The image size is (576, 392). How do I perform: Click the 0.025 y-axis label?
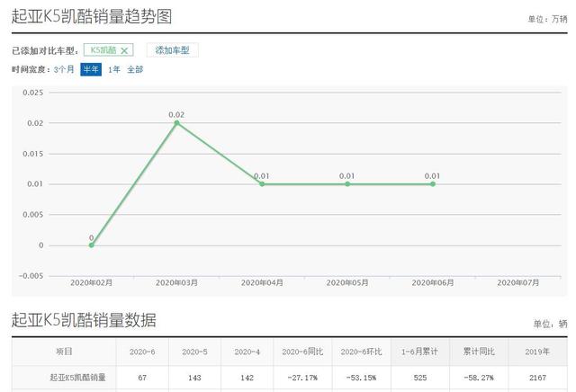click(32, 93)
